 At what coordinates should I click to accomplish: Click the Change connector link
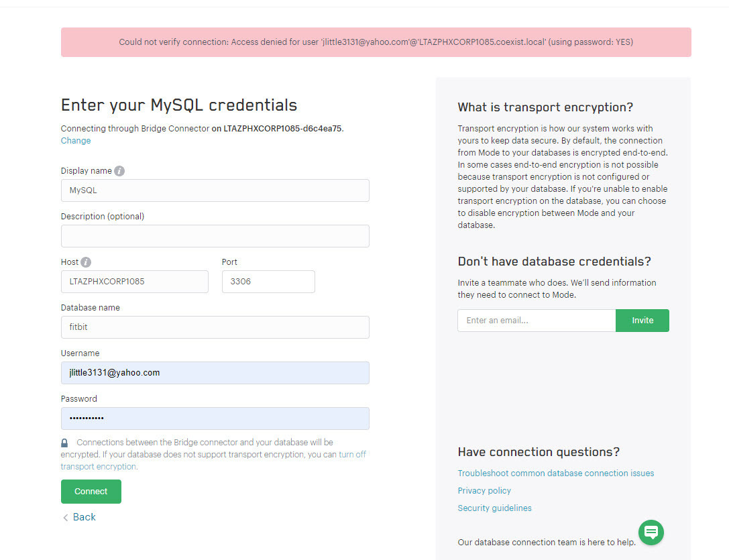coord(76,140)
